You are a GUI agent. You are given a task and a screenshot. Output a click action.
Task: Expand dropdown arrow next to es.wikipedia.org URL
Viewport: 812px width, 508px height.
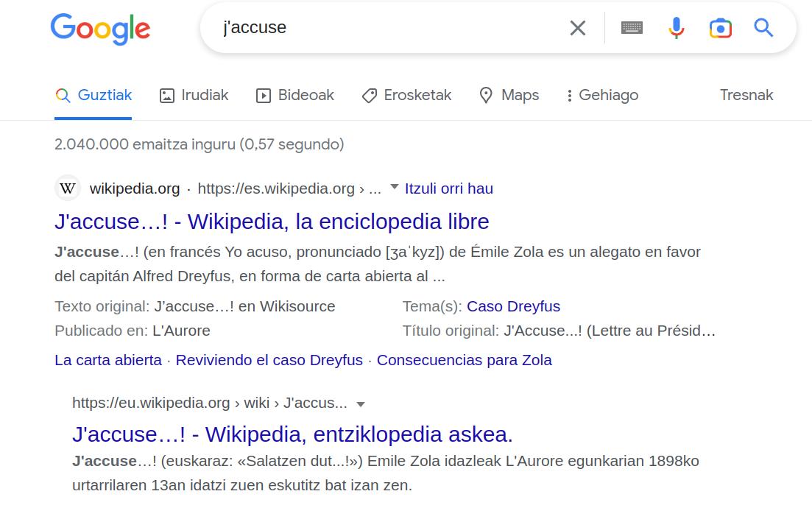tap(395, 187)
